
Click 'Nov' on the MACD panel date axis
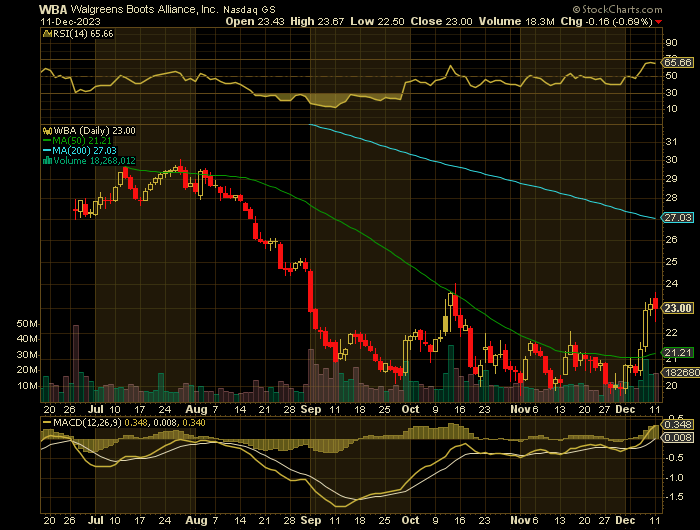tap(520, 521)
